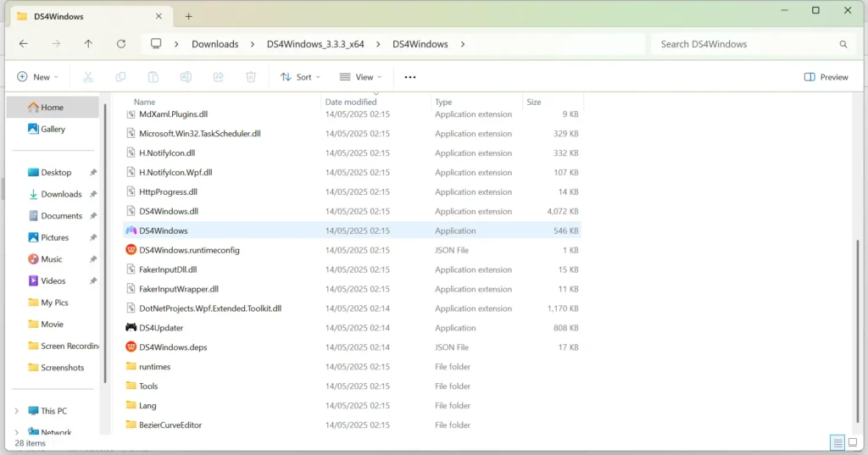Open a new File Explorer tab
868x455 pixels.
pos(188,16)
